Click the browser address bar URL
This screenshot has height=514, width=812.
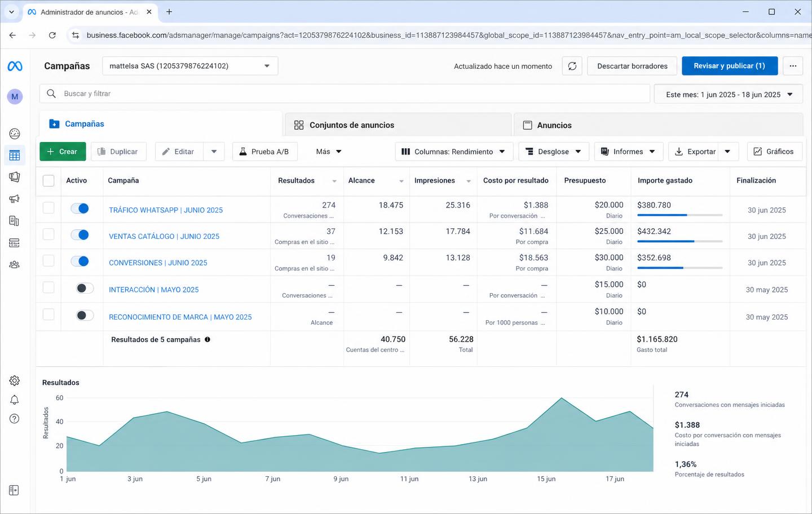click(x=448, y=35)
